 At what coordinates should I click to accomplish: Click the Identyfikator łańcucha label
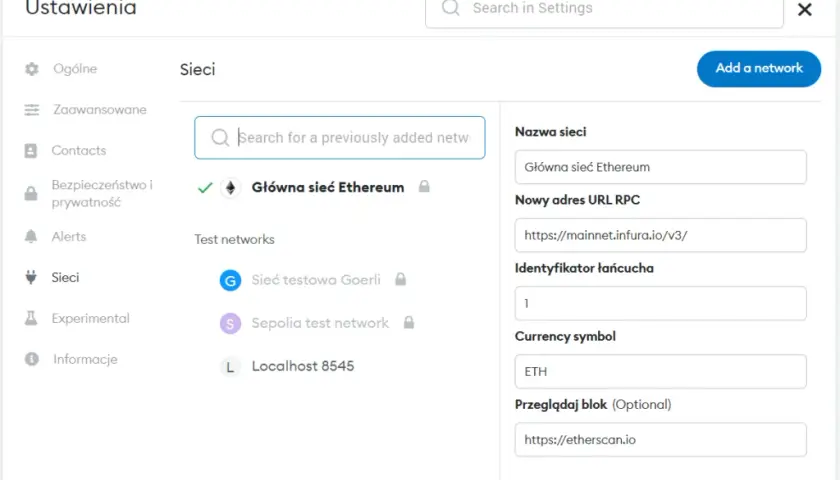pyautogui.click(x=584, y=268)
